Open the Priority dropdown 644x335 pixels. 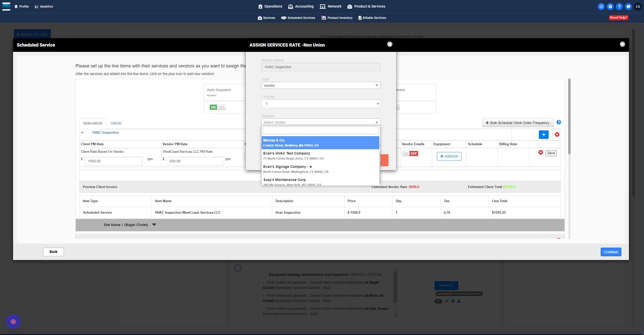tap(321, 104)
